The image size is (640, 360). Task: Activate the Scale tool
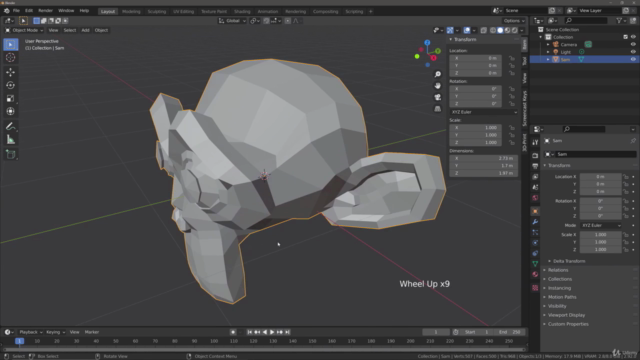point(11,98)
